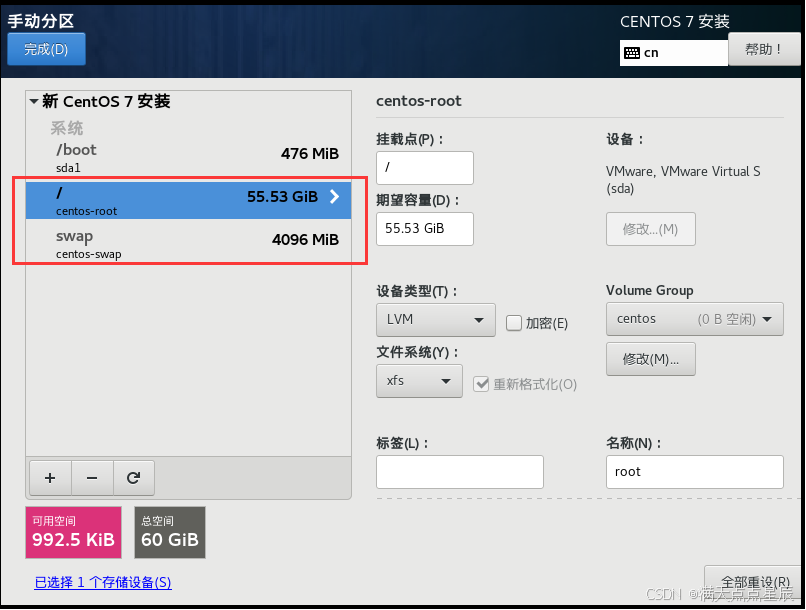806x610 pixels.
Task: Click the 总空间 60 GiB box
Action: coord(170,532)
